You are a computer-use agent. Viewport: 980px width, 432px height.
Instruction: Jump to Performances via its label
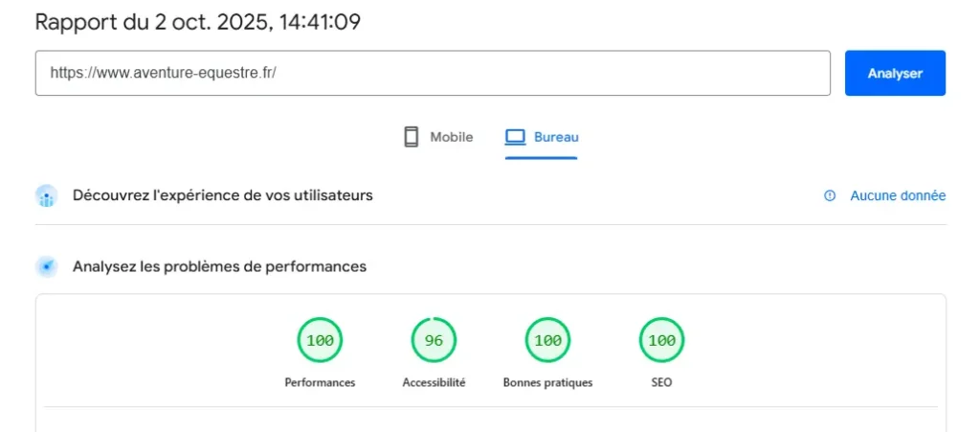point(320,382)
